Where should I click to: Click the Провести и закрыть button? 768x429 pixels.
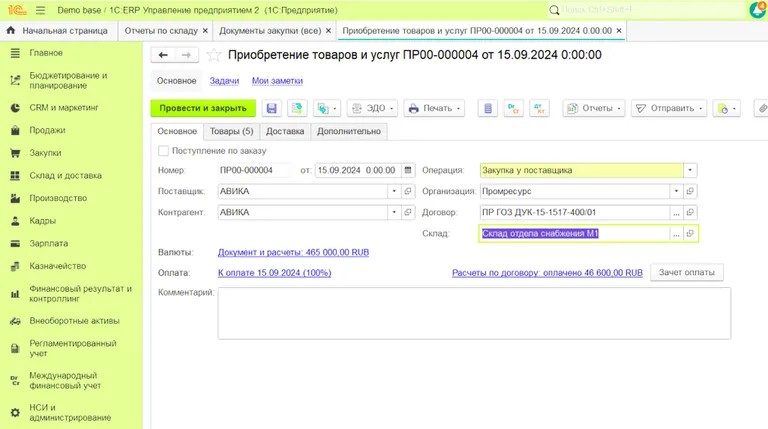(203, 108)
